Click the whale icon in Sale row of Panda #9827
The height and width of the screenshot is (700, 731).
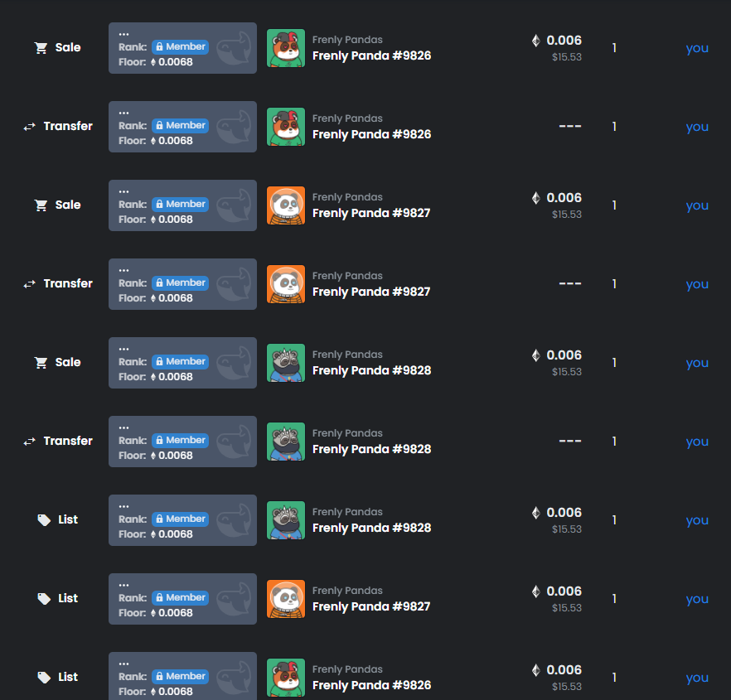click(234, 205)
